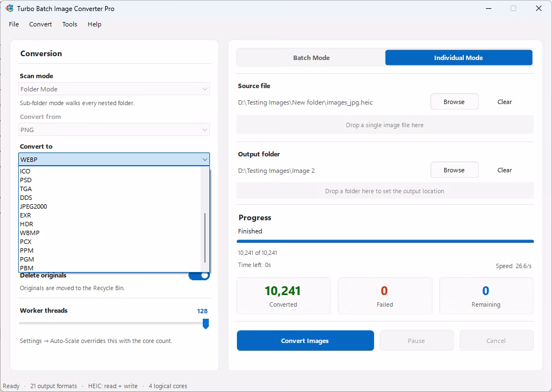Select PBM in the format list
552x392 pixels.
110,268
